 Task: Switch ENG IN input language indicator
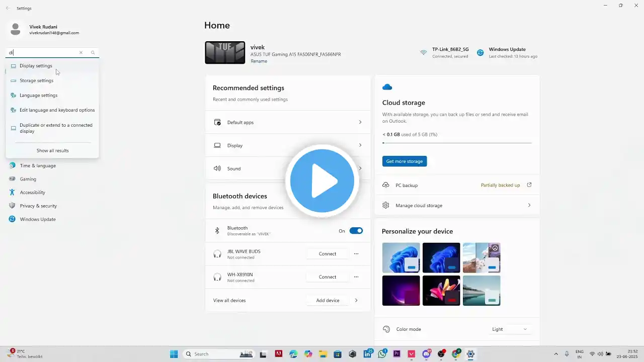[580, 354]
